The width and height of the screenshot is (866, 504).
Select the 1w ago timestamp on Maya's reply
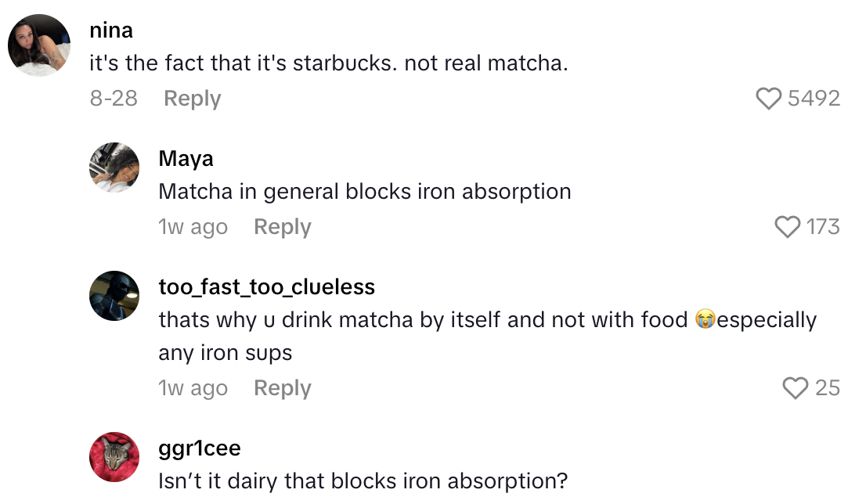point(193,227)
